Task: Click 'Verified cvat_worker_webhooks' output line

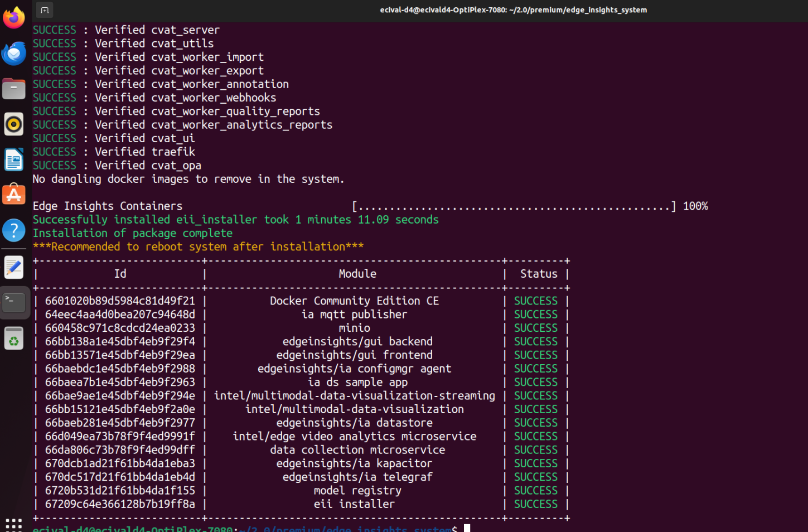Action: coord(154,98)
